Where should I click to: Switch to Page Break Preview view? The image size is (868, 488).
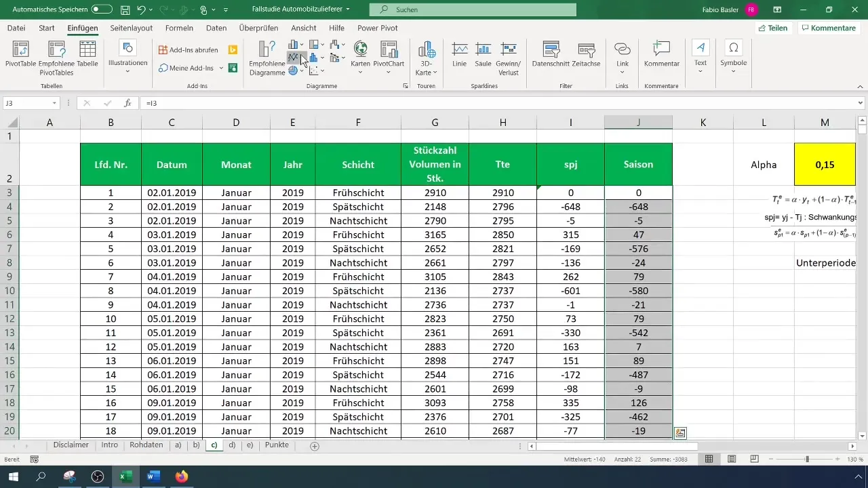click(x=755, y=460)
